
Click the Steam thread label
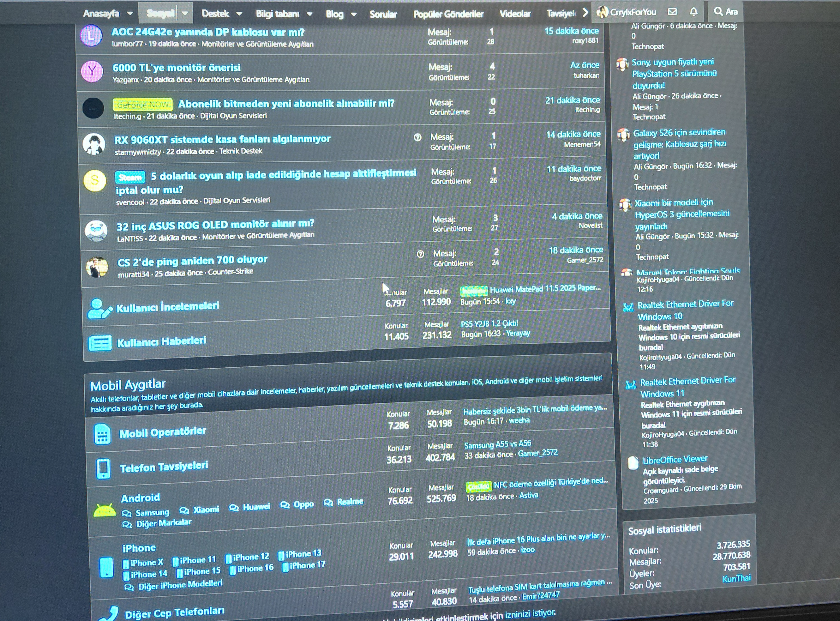(130, 177)
